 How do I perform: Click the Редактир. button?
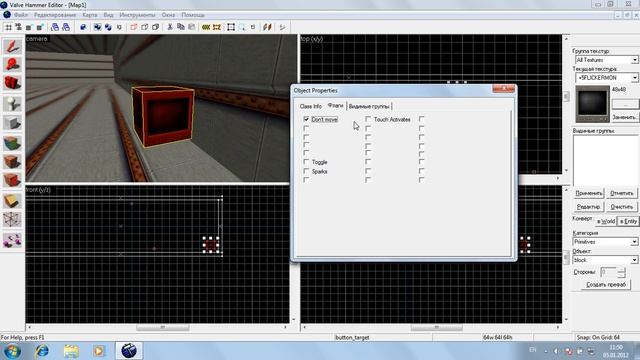pyautogui.click(x=589, y=207)
